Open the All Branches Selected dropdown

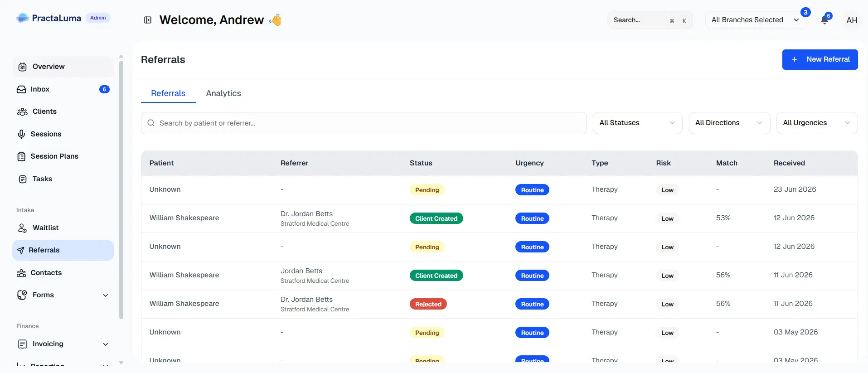click(756, 20)
